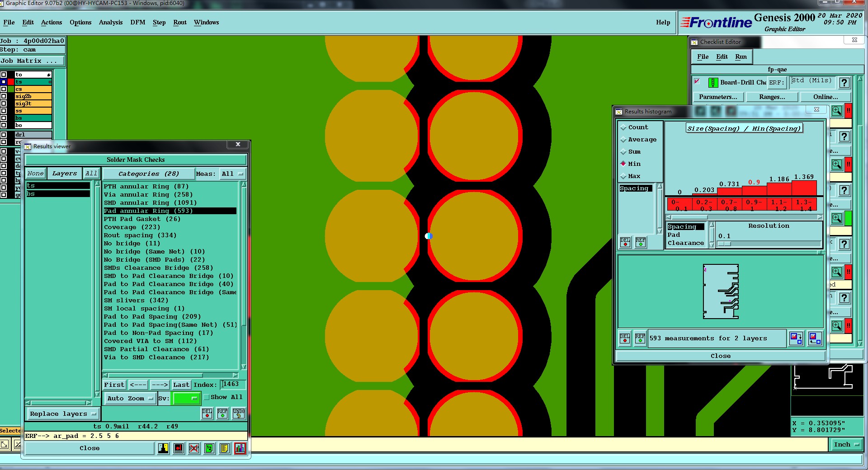Image resolution: width=868 pixels, height=470 pixels.
Task: Click the Parameters... button
Action: tap(718, 97)
